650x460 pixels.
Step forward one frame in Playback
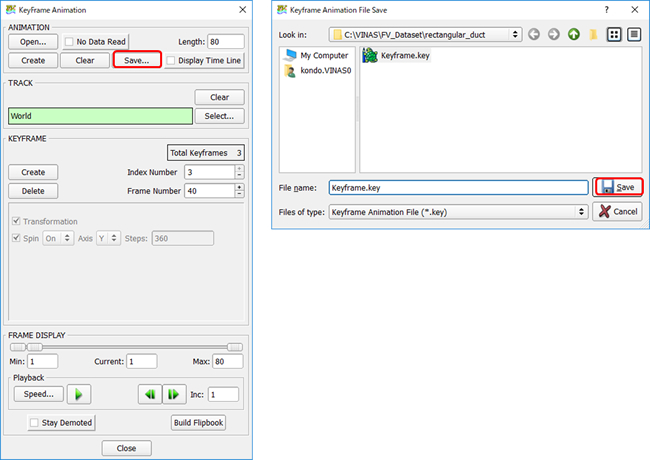click(x=172, y=394)
